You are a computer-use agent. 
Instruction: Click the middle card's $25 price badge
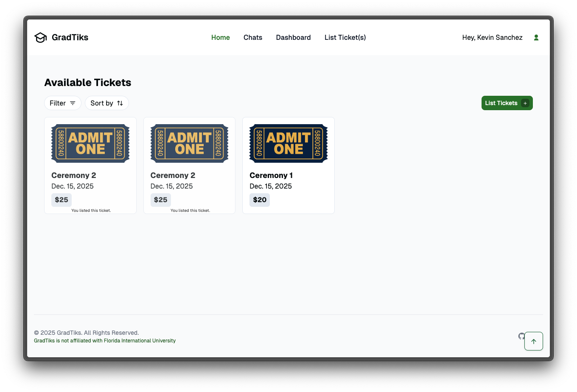coord(160,200)
